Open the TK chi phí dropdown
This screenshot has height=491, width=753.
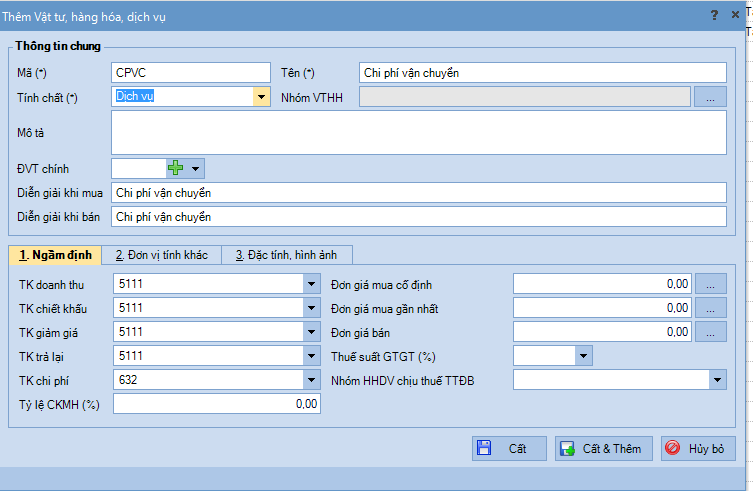point(310,380)
